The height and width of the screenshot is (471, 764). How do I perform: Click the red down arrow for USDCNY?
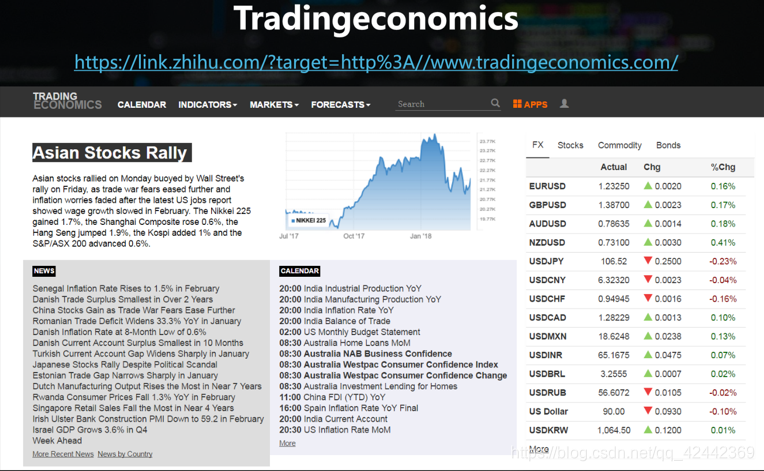click(x=648, y=280)
